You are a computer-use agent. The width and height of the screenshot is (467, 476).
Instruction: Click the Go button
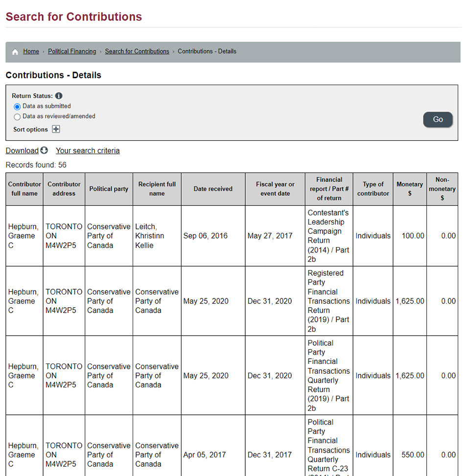[438, 119]
